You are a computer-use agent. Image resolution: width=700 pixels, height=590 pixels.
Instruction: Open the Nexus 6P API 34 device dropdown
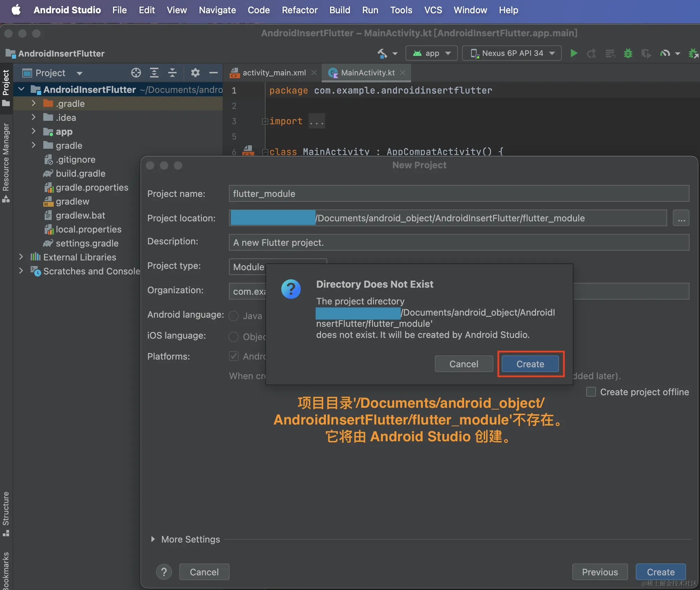(x=512, y=53)
